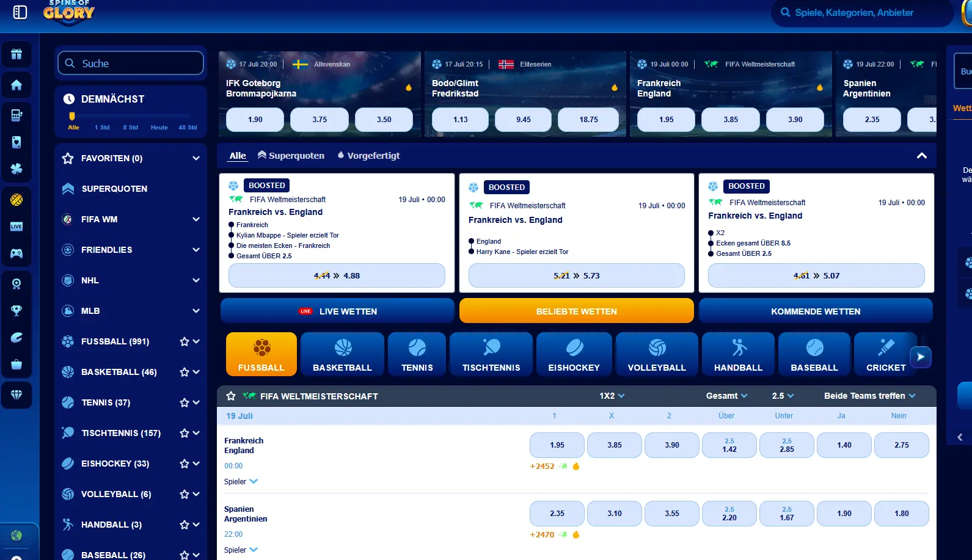Viewport: 972px width, 560px height.
Task: Collapse the boosted bets panel chevron
Action: click(x=922, y=156)
